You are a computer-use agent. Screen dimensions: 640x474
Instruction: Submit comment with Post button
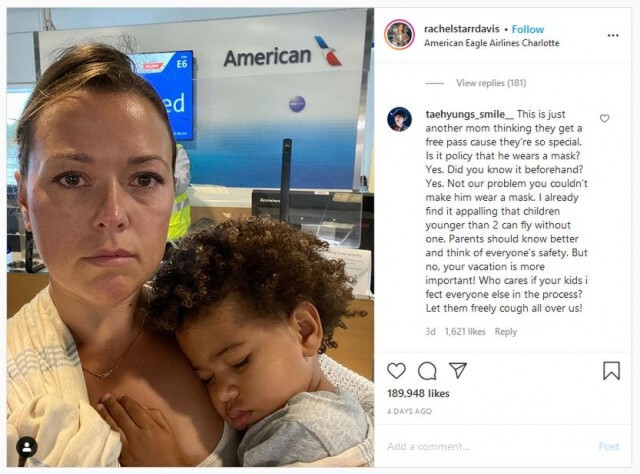(609, 446)
